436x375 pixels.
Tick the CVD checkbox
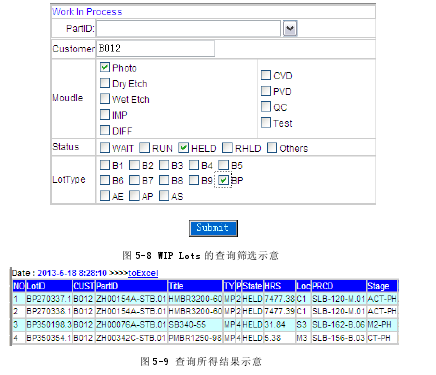(x=266, y=75)
